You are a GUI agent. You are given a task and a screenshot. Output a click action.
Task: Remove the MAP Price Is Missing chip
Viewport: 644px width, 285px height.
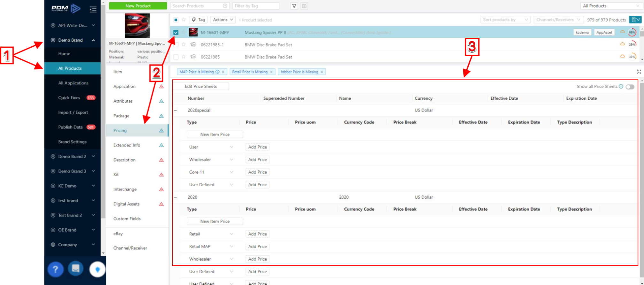point(223,72)
